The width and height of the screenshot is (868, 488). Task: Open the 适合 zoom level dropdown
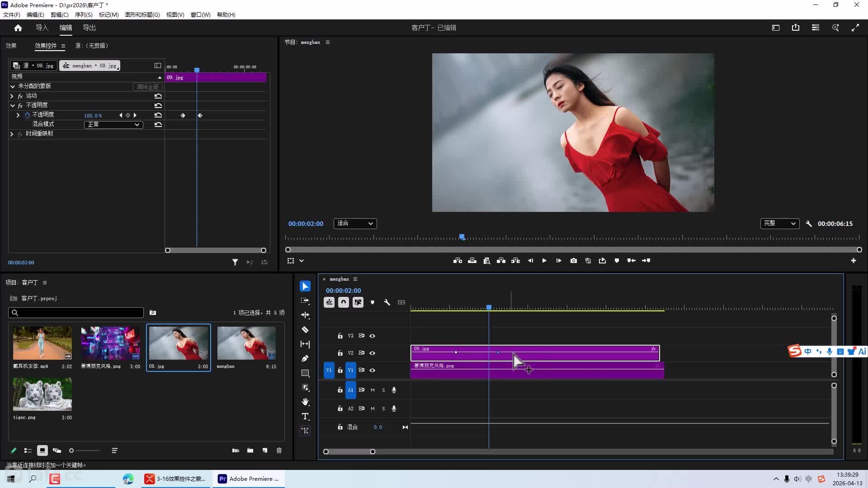(x=355, y=224)
